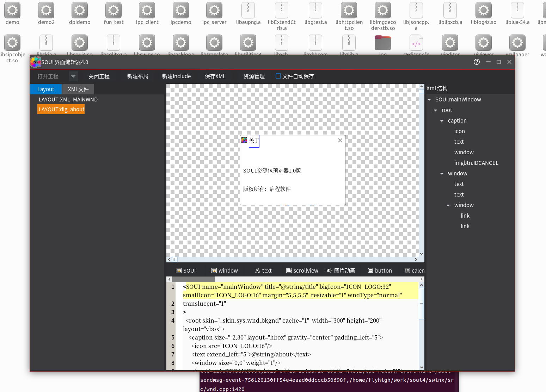The height and width of the screenshot is (392, 546).
Task: Select the text node directly under icon
Action: point(459,142)
